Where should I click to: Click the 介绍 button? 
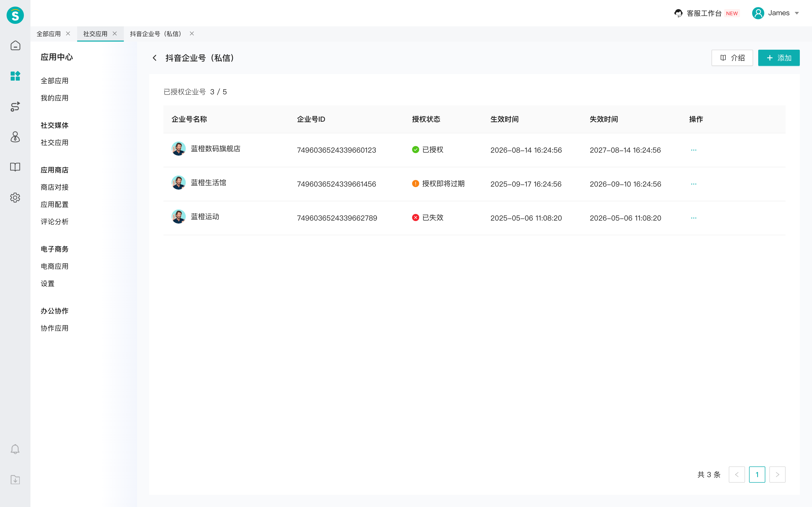tap(732, 58)
